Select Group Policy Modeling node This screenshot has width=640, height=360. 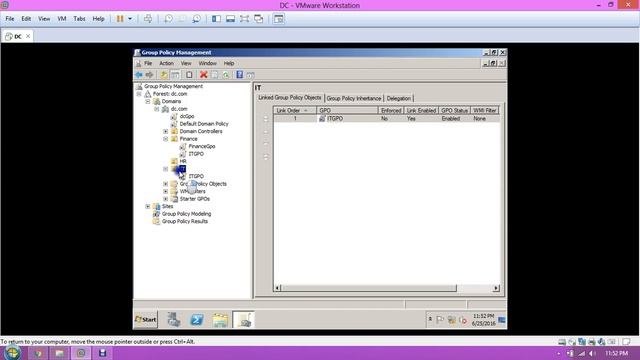pos(187,214)
